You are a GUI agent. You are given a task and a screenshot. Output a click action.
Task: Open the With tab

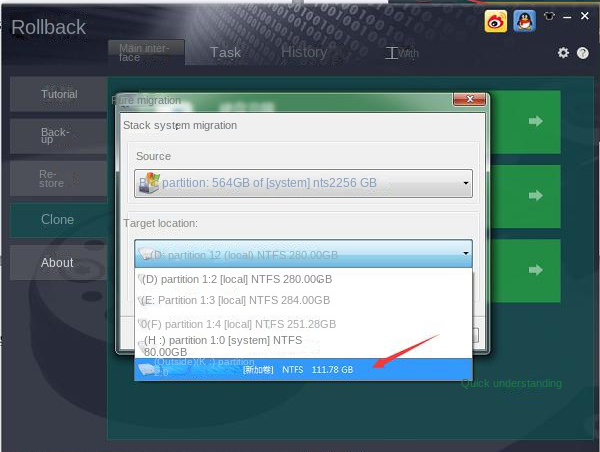402,53
